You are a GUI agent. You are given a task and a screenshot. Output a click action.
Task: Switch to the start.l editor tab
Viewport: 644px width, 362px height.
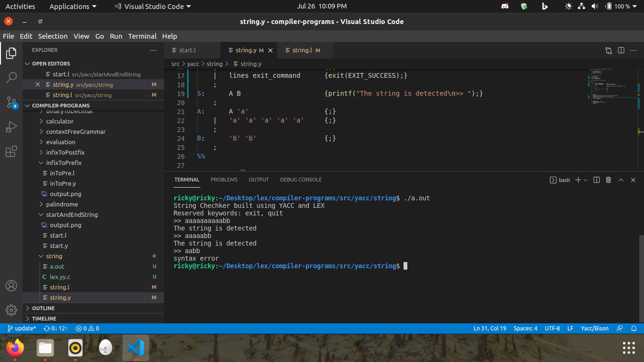tap(192, 50)
